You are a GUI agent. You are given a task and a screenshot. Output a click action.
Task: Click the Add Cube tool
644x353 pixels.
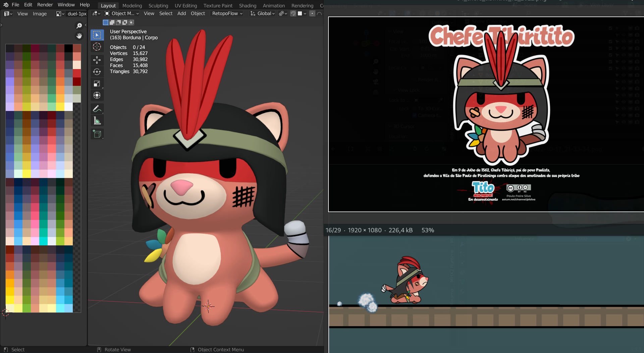click(97, 134)
